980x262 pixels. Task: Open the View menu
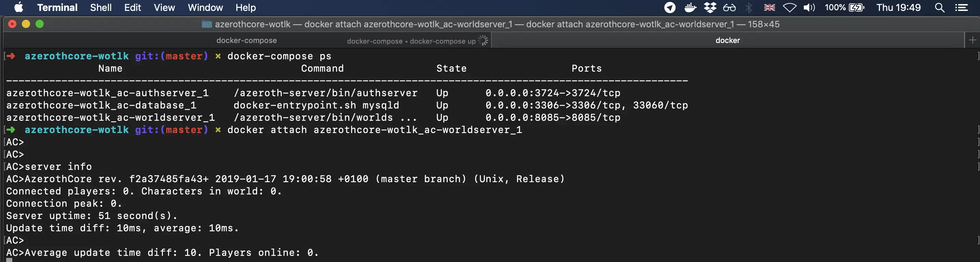point(164,8)
